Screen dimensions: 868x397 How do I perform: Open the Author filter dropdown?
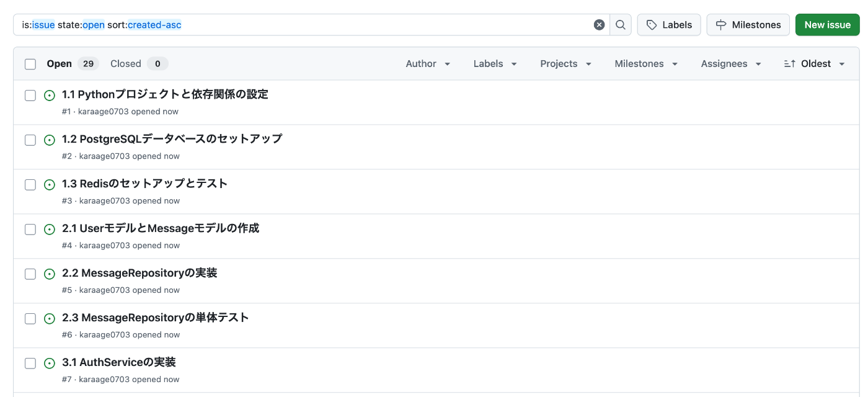coord(428,64)
